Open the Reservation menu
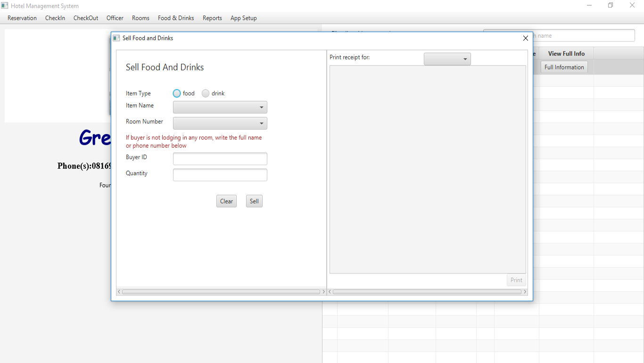This screenshot has width=644, height=363. tap(22, 18)
